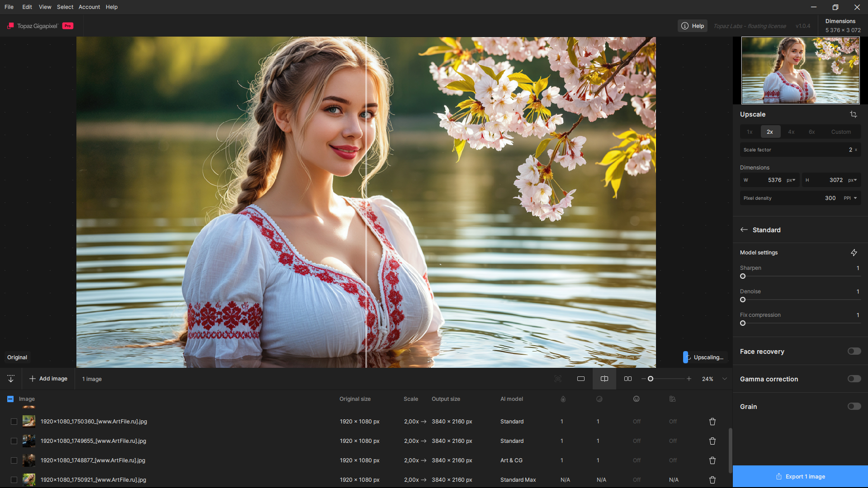
Task: Enable the Face recovery toggle
Action: 854,351
